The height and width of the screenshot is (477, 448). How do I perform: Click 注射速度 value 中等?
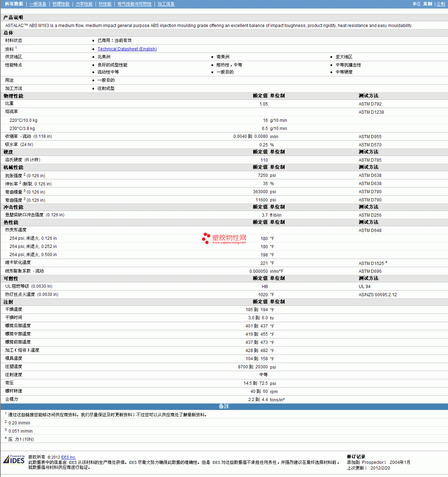point(264,375)
